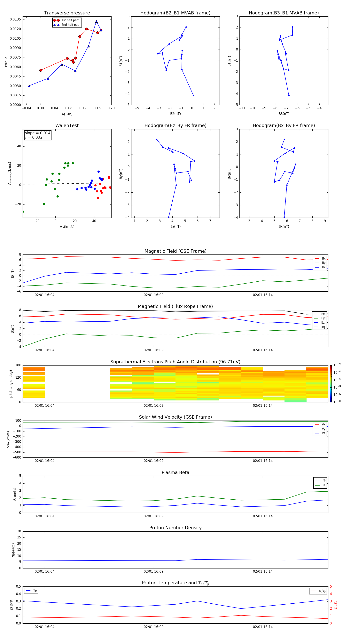Click the 'A(T·m)' x-axis label
This screenshot has height=644, width=351.
point(67,114)
